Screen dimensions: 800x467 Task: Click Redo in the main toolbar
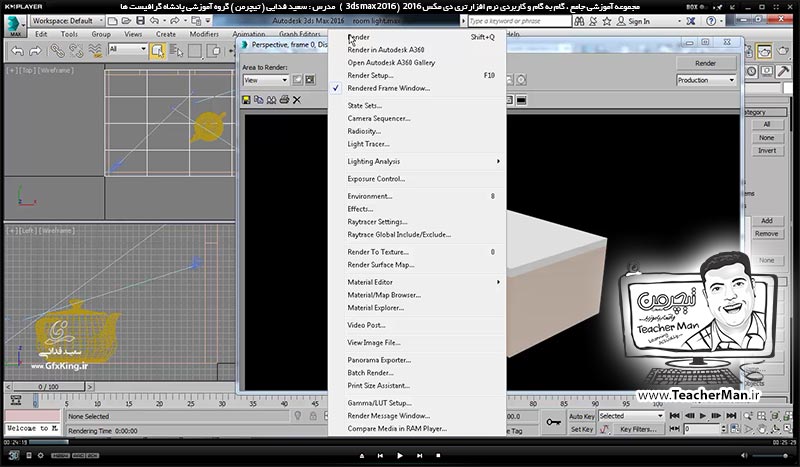pyautogui.click(x=35, y=51)
